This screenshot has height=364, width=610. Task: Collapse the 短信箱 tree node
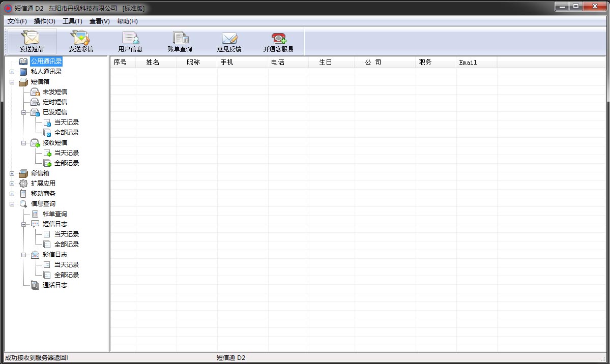click(x=12, y=82)
